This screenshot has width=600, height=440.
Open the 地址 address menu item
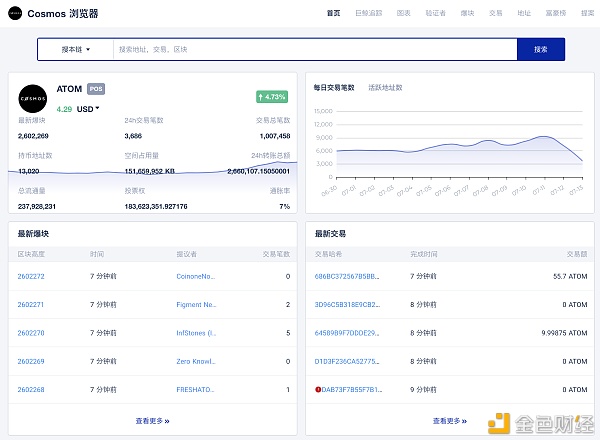click(524, 13)
